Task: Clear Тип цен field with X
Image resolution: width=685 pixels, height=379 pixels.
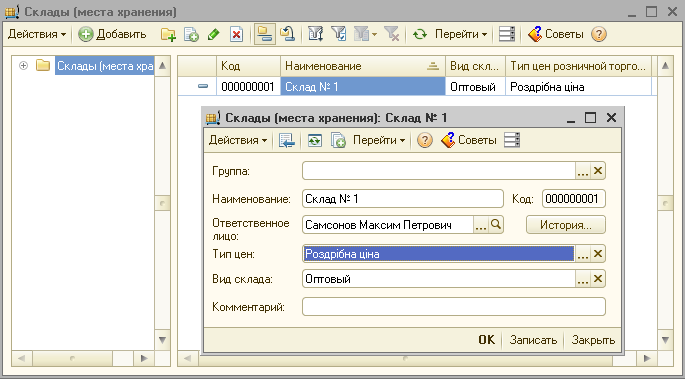Action: point(598,254)
